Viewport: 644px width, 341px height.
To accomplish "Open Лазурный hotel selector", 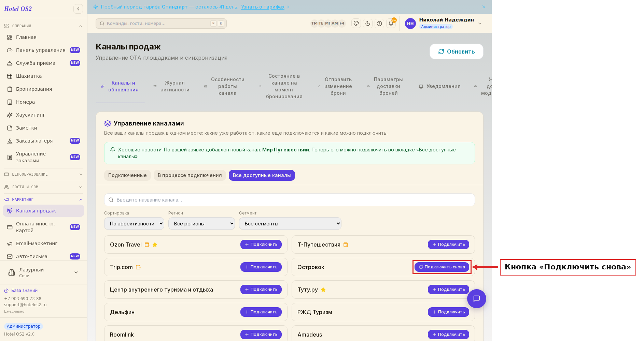I will click(43, 272).
